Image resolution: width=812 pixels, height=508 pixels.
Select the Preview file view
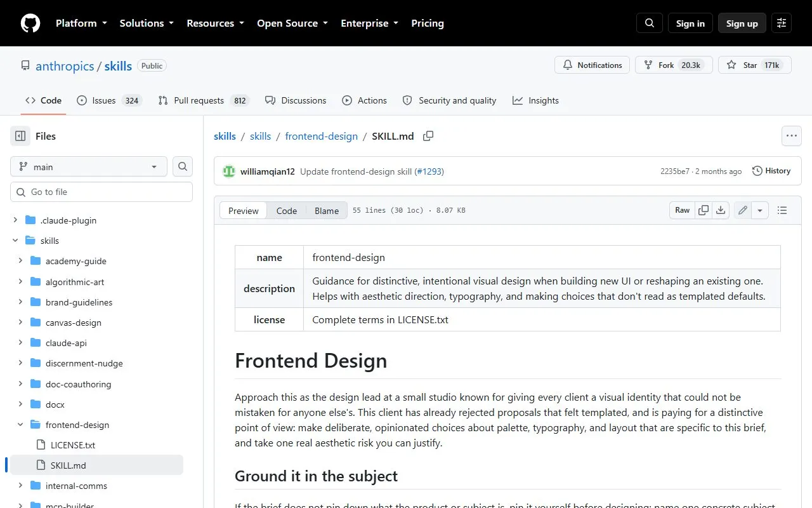(x=244, y=211)
